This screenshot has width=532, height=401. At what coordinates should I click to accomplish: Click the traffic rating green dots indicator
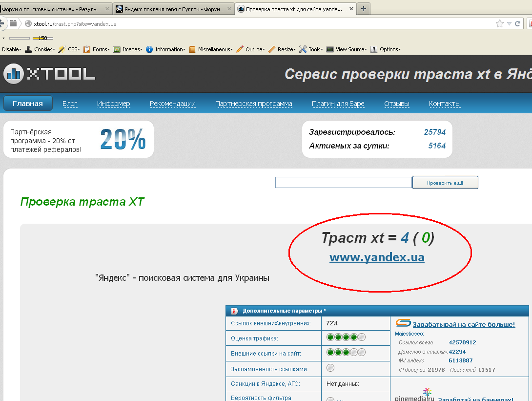(346, 337)
